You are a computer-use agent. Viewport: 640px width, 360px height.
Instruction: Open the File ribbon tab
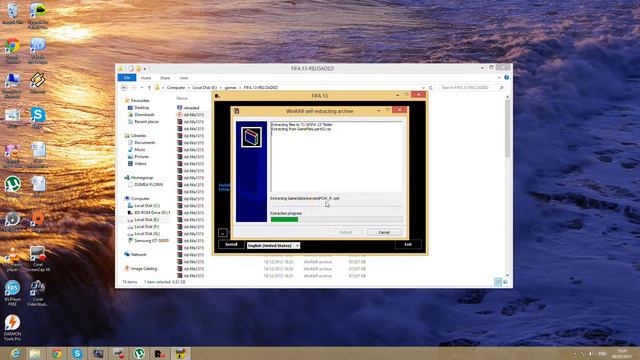(127, 78)
